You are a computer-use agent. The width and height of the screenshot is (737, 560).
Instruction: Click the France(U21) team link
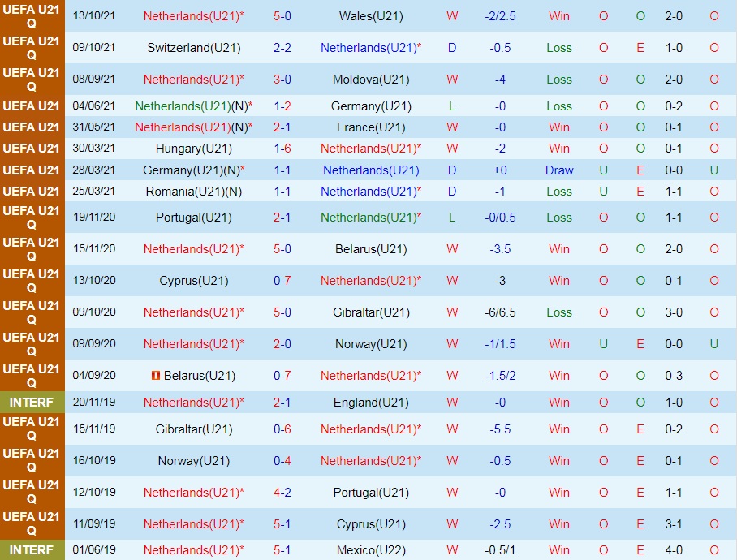point(371,127)
